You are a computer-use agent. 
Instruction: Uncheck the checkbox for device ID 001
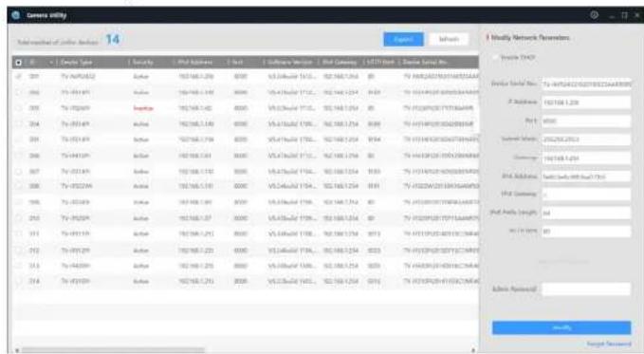coord(18,77)
